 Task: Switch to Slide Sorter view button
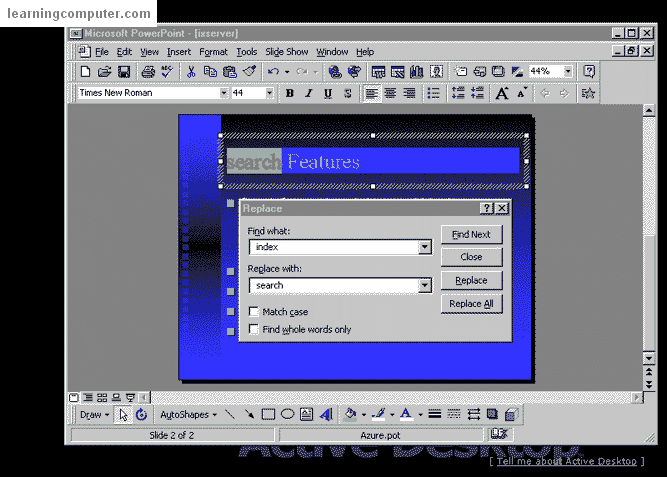click(x=102, y=397)
